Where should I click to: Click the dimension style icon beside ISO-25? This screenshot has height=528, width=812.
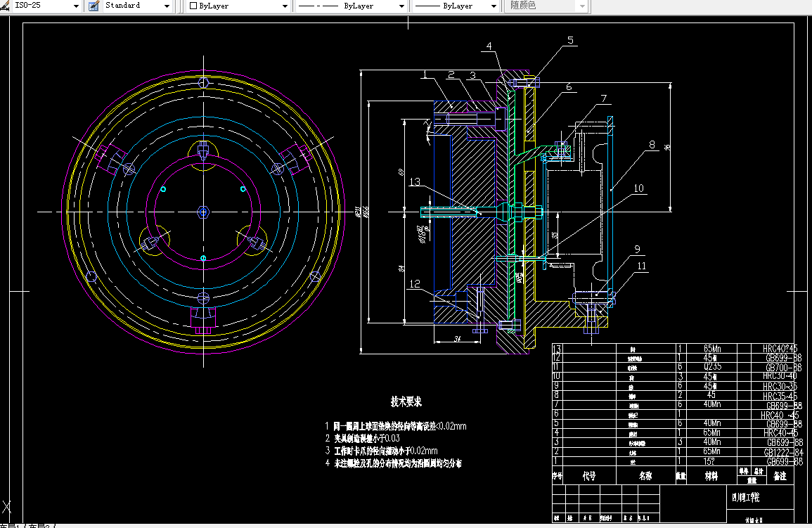click(5, 6)
